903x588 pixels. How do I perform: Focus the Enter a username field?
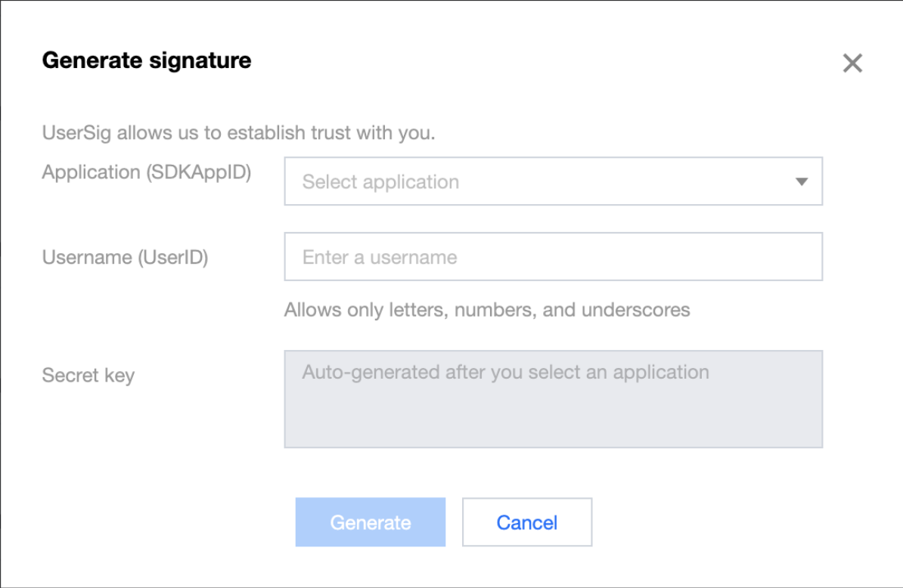(553, 257)
